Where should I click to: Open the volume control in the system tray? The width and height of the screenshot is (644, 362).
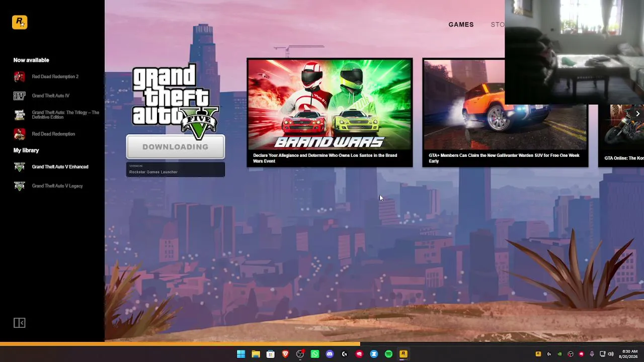click(611, 354)
